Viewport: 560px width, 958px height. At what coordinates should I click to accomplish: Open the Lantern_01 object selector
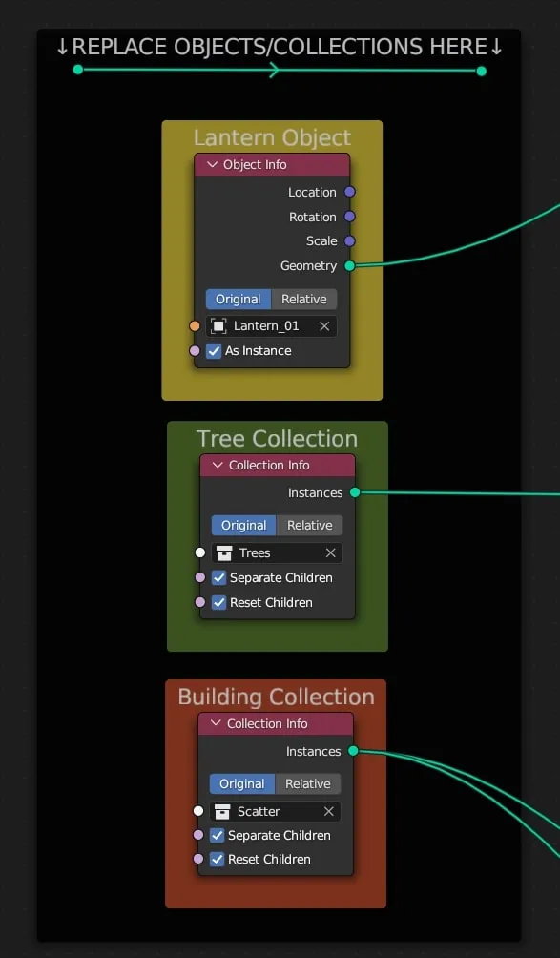271,326
